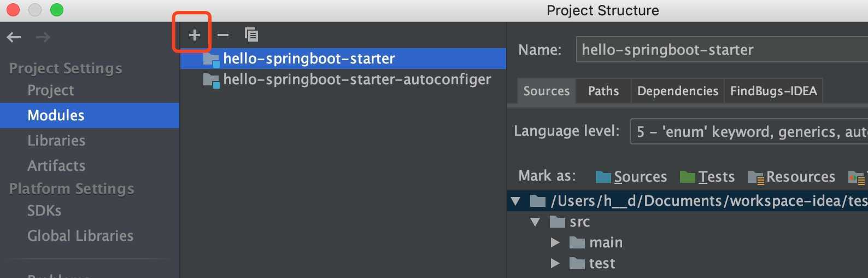Click the forward navigation arrow
The height and width of the screenshot is (278, 868).
(x=43, y=37)
